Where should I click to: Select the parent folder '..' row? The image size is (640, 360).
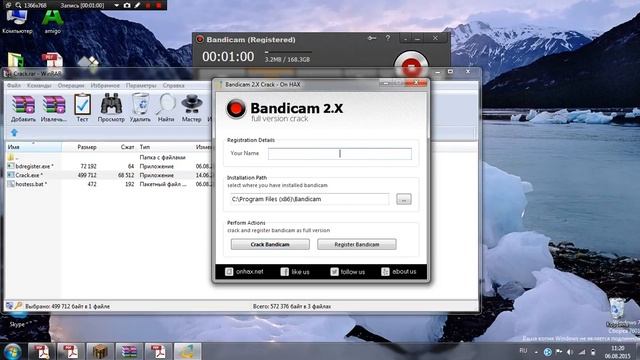(x=109, y=157)
